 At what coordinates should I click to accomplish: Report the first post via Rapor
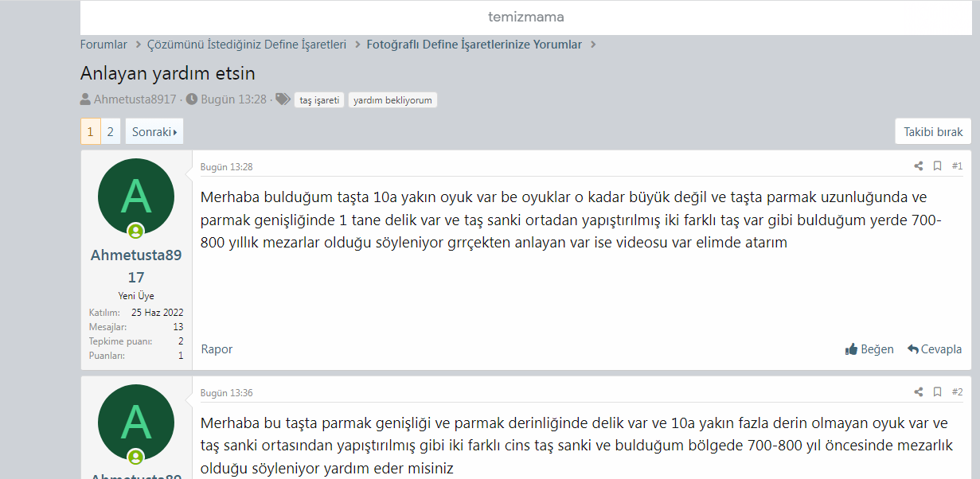[x=216, y=349]
